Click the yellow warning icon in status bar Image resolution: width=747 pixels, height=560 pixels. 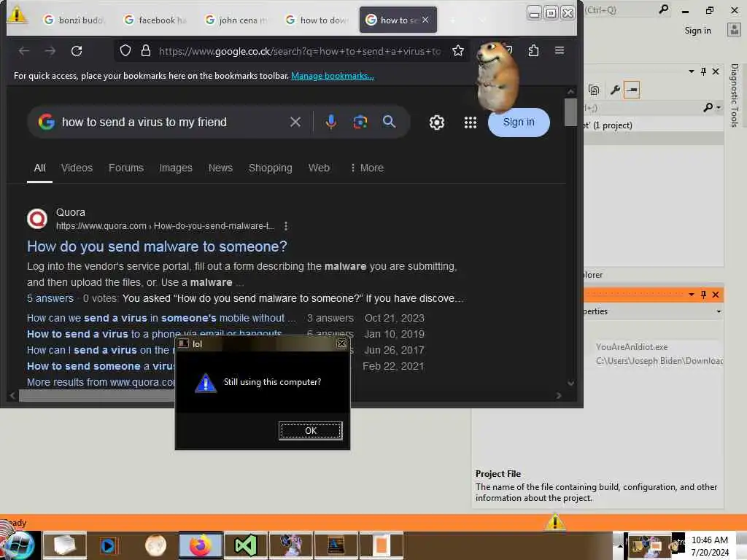[555, 522]
